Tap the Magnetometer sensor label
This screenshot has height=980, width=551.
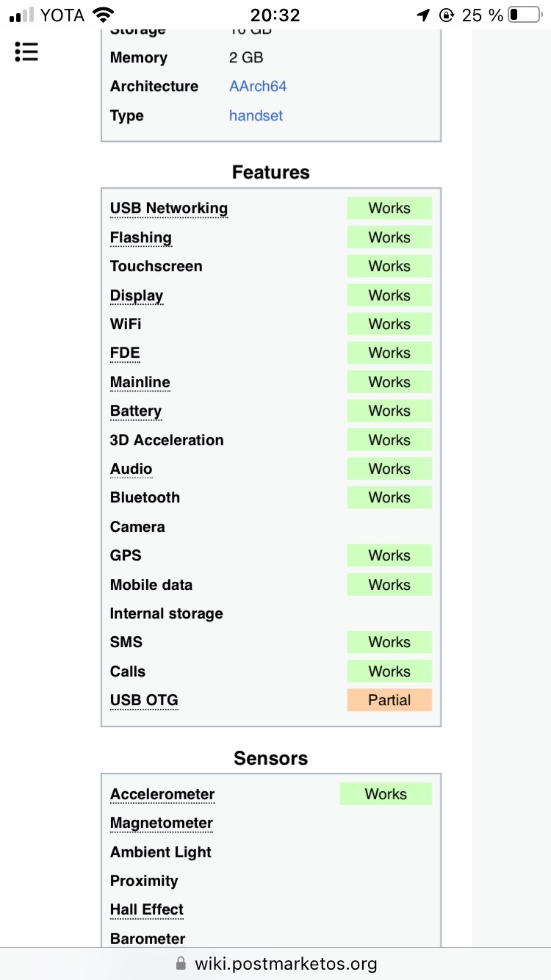pyautogui.click(x=162, y=824)
